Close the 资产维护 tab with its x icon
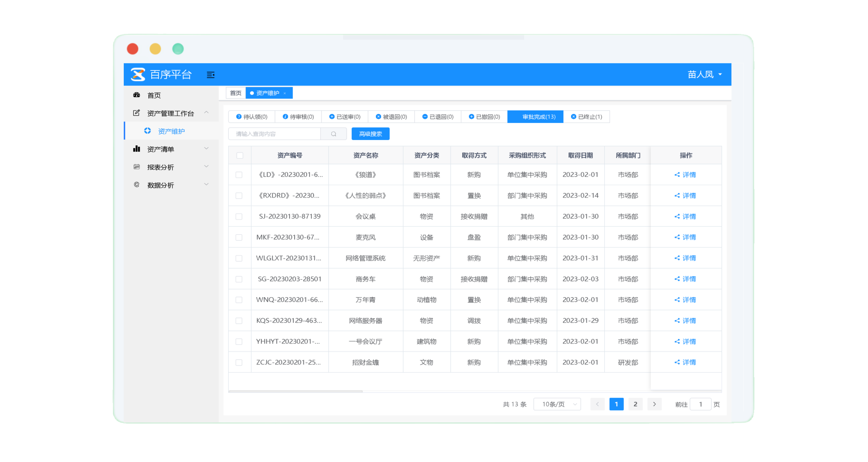The width and height of the screenshot is (868, 462). pyautogui.click(x=284, y=93)
